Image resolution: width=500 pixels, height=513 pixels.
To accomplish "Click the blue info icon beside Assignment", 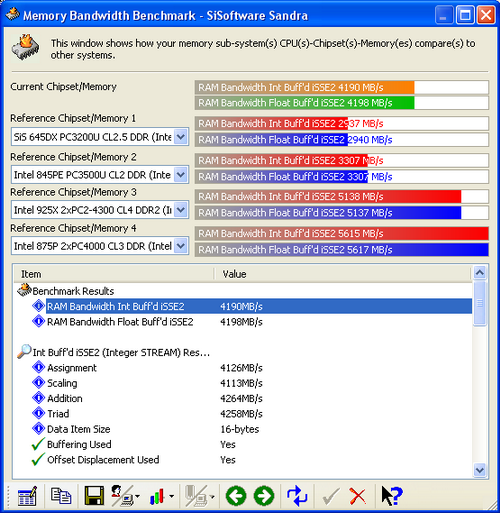I will (x=38, y=367).
